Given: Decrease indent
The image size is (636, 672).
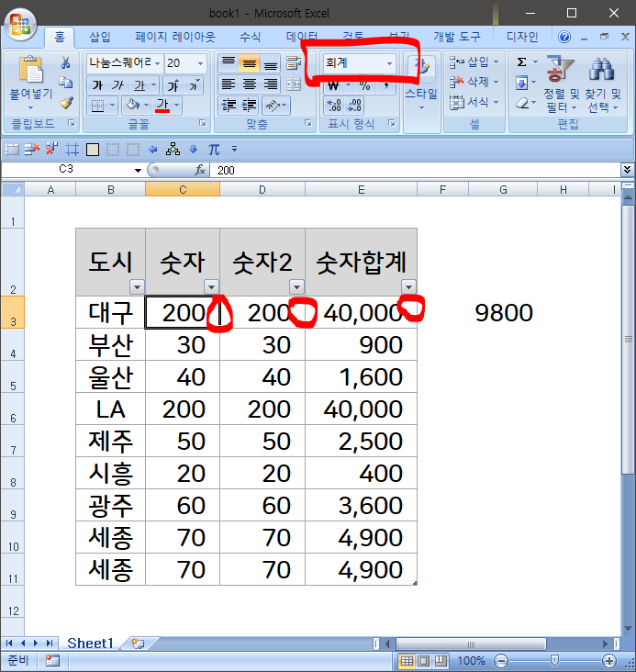Looking at the screenshot, I should (x=229, y=106).
